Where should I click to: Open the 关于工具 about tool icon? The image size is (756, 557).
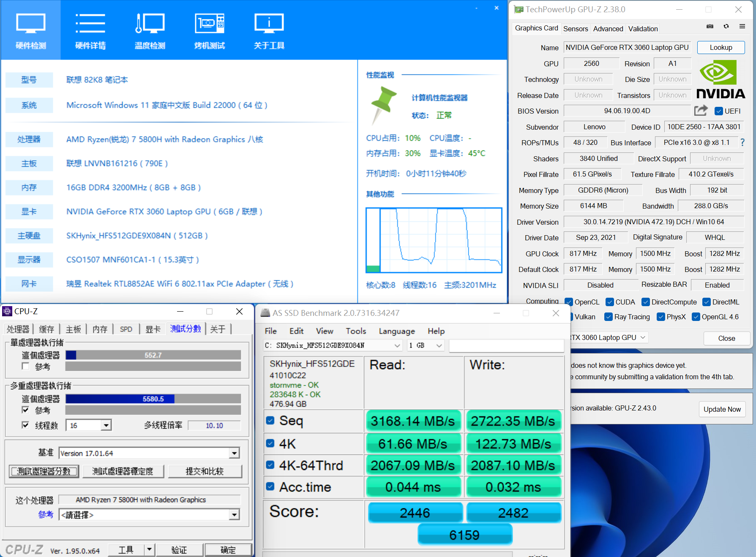point(269,30)
